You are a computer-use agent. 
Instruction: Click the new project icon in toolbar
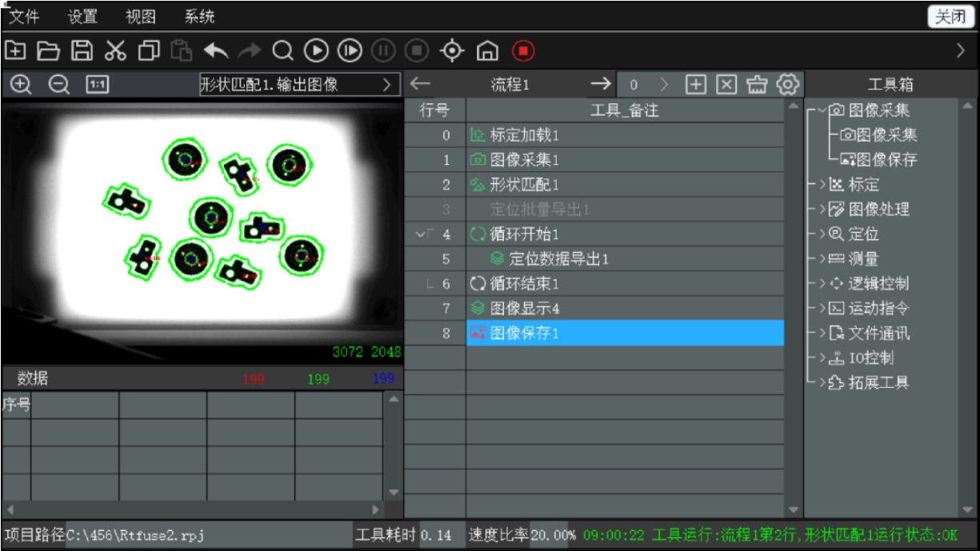14,50
